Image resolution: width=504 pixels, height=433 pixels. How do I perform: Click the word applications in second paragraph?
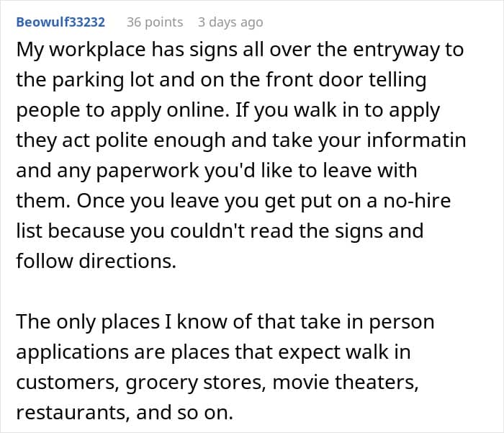[73, 352]
